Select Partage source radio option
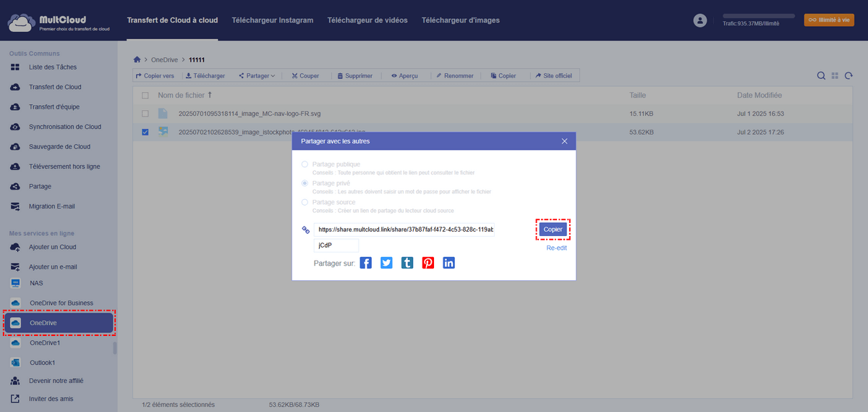This screenshot has width=868, height=412. click(305, 202)
